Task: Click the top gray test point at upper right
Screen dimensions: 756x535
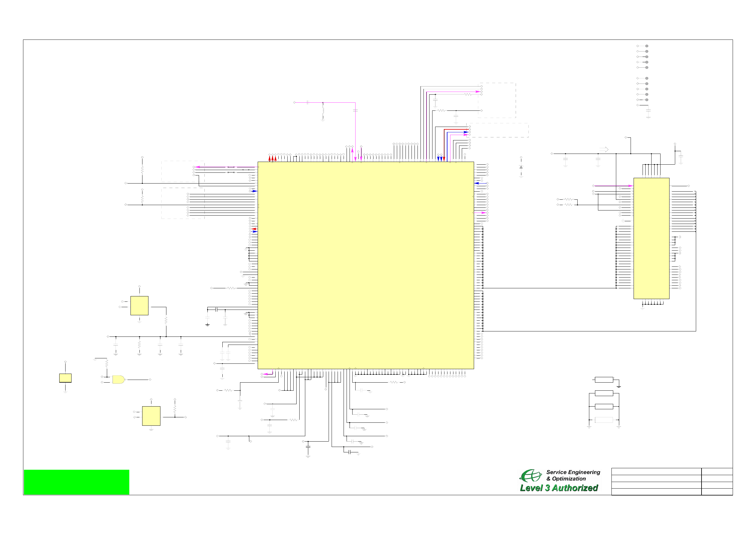Action: point(647,46)
